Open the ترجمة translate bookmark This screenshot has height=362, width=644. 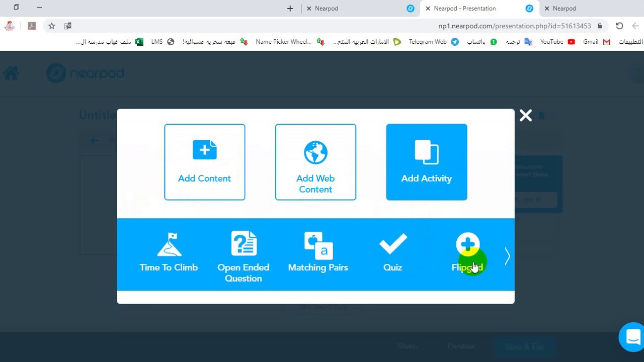(x=519, y=42)
